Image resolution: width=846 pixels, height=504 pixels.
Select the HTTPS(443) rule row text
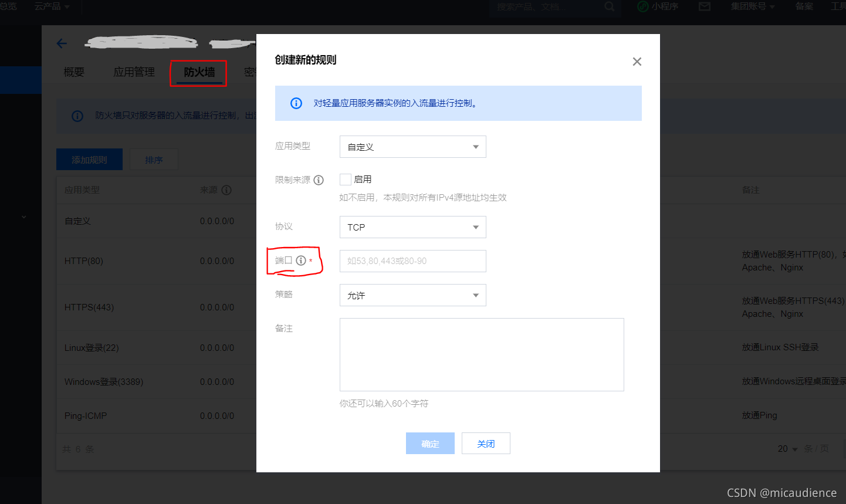tap(89, 307)
